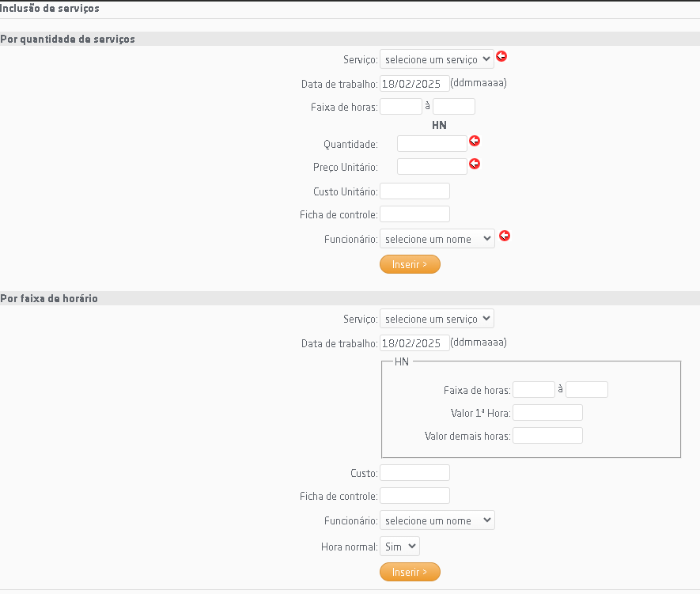
Task: Click the Custo Unitário input field
Action: [414, 191]
